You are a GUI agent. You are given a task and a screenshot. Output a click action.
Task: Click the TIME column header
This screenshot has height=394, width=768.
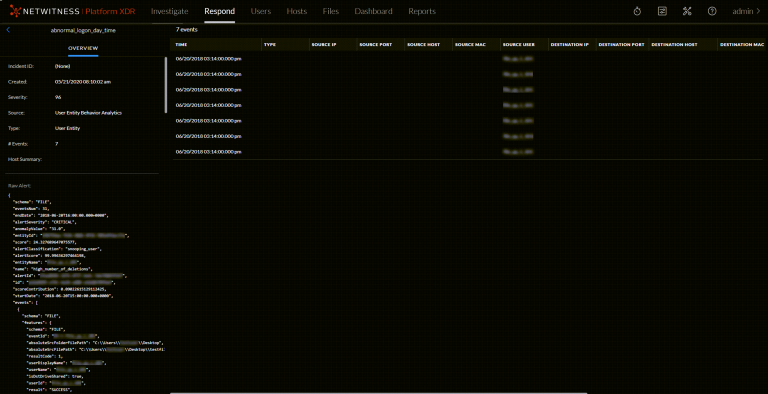182,45
